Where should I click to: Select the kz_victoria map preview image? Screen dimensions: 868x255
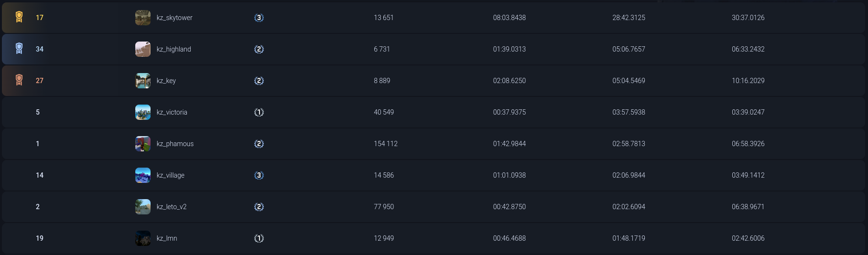coord(143,112)
